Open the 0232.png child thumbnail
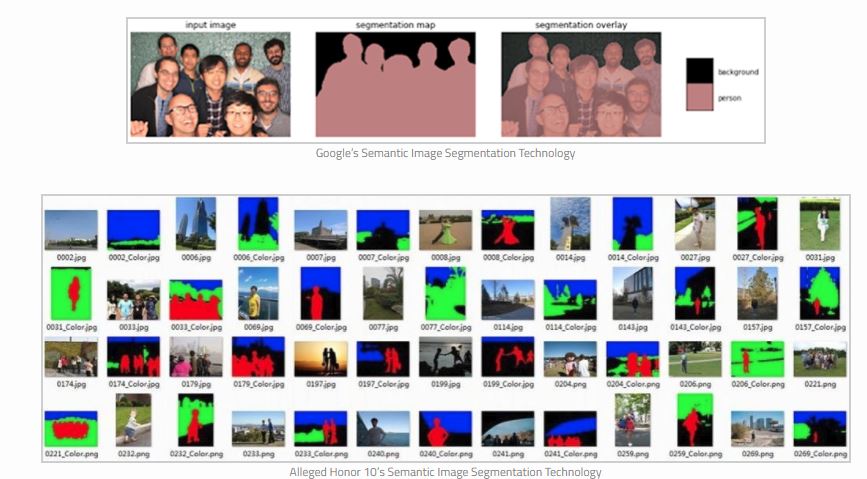 pos(133,420)
